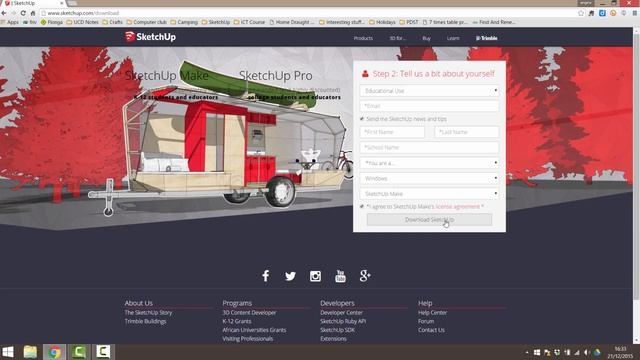
Task: Open the Crafts bookmark folder
Action: coord(112,22)
